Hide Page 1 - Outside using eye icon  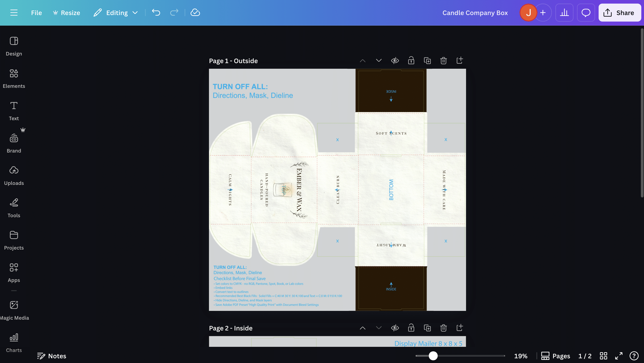(x=395, y=61)
